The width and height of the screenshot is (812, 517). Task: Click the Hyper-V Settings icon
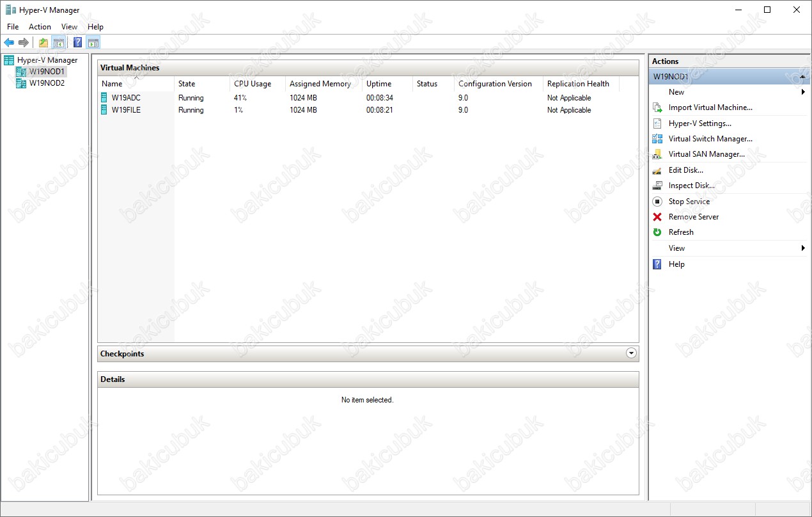click(x=657, y=123)
